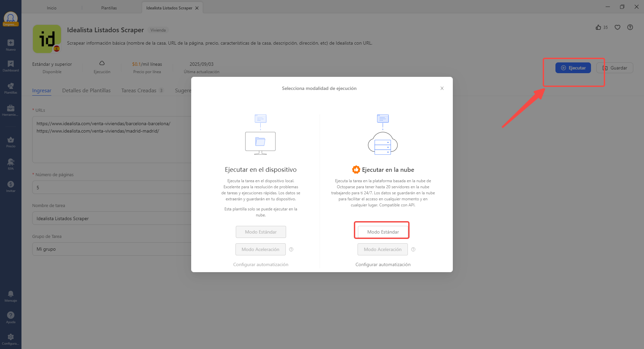Image resolution: width=644 pixels, height=349 pixels.
Task: Open help question mark icon at top right
Action: click(630, 28)
